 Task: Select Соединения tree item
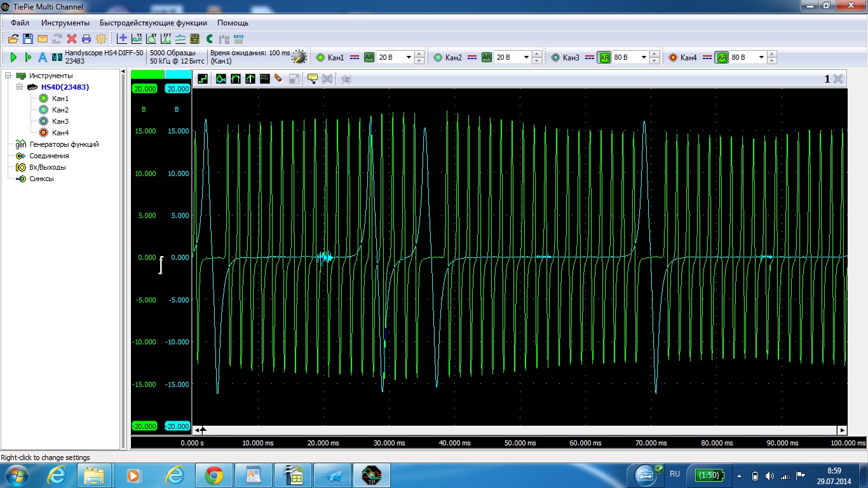(x=49, y=156)
